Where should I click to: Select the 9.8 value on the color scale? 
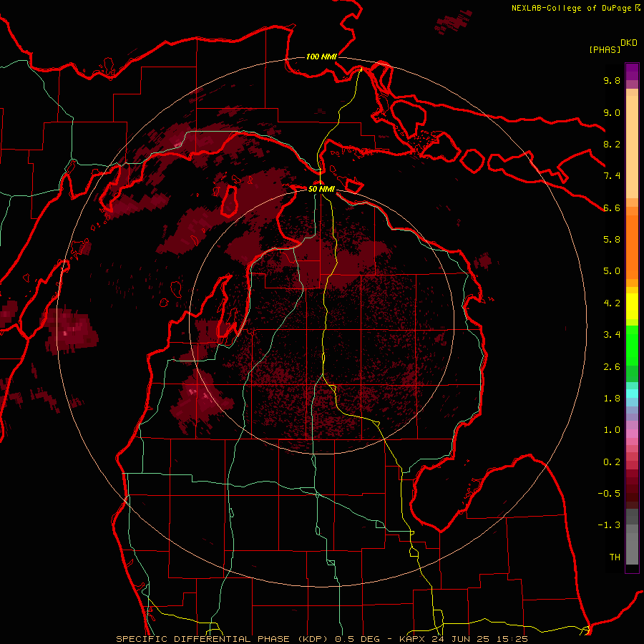[612, 80]
